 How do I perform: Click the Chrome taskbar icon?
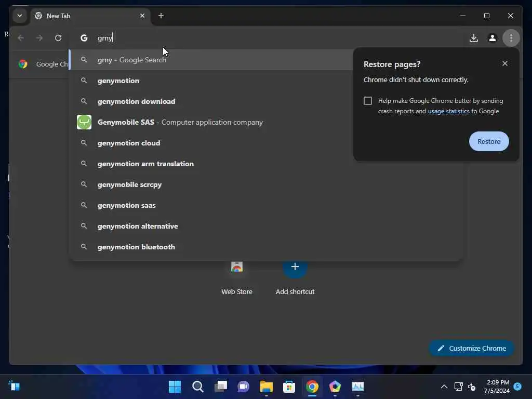[x=312, y=387]
